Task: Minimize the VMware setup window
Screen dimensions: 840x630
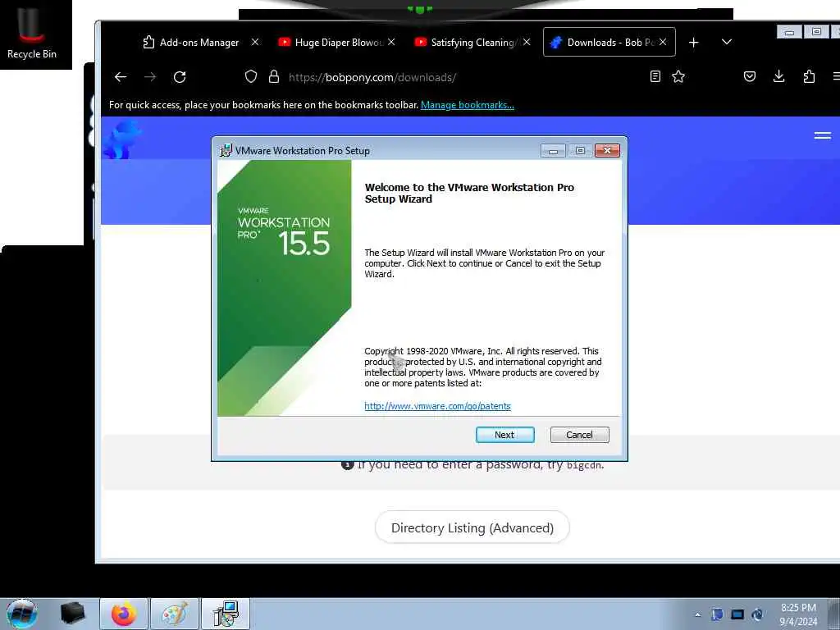Action: tap(553, 151)
